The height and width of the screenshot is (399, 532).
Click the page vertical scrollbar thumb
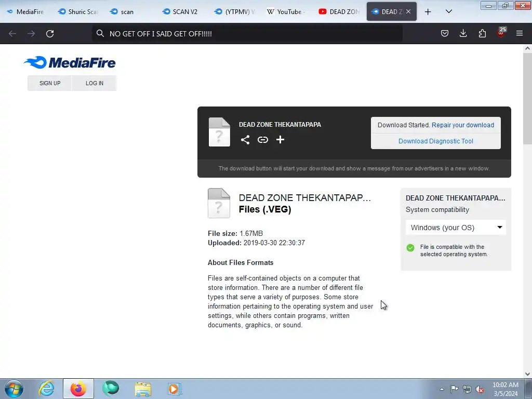[x=527, y=98]
